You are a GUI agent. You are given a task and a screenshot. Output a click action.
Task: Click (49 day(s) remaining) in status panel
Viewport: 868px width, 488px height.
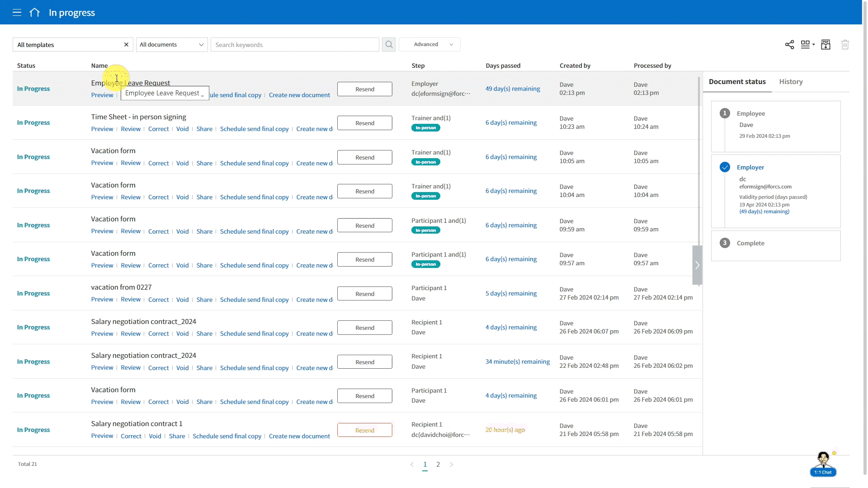coord(764,212)
